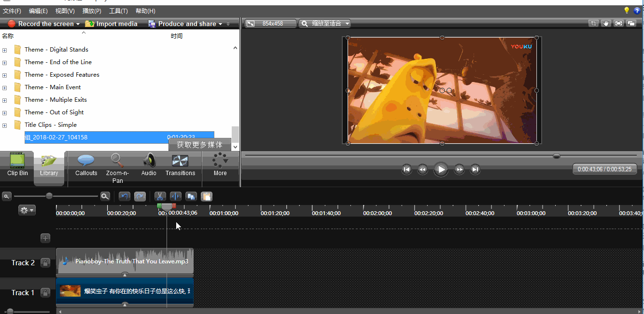
Task: Open the Audio tools tab
Action: tap(149, 165)
